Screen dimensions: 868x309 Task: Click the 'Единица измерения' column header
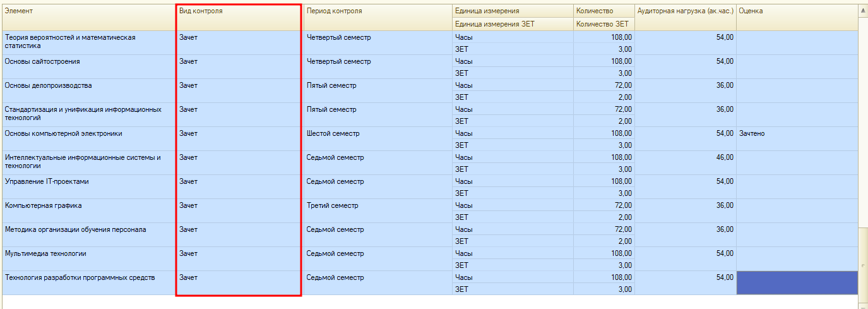click(x=513, y=11)
